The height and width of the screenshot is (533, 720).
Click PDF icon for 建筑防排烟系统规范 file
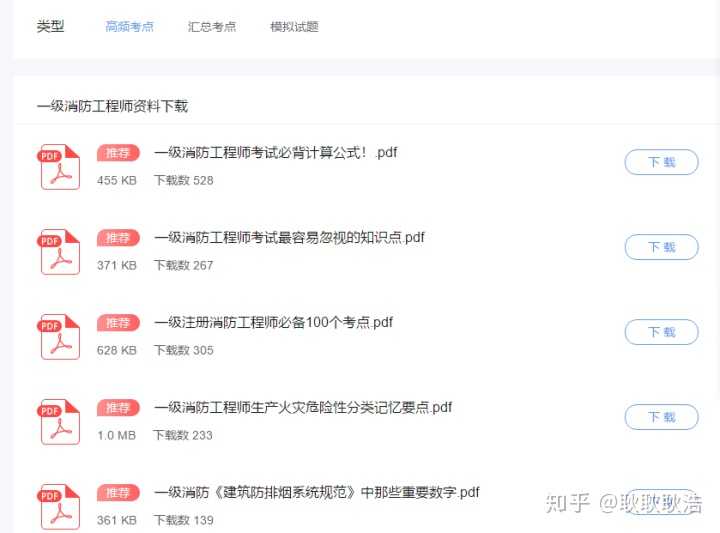pos(59,506)
